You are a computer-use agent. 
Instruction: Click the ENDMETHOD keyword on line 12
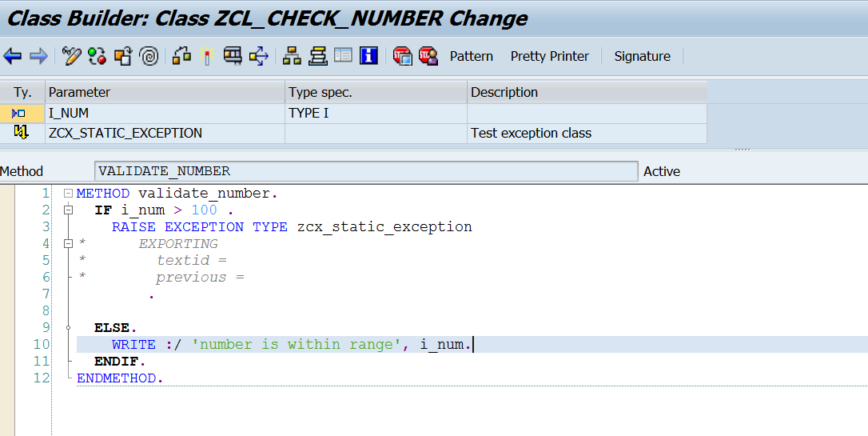point(116,378)
